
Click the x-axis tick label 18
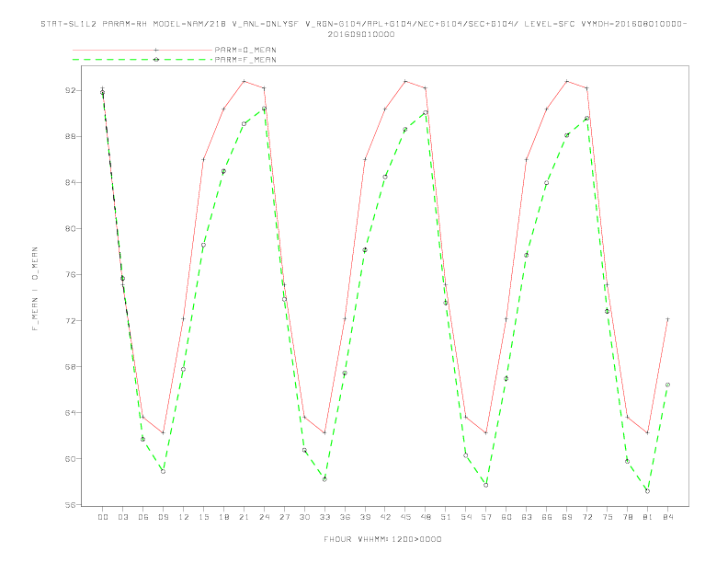point(223,517)
